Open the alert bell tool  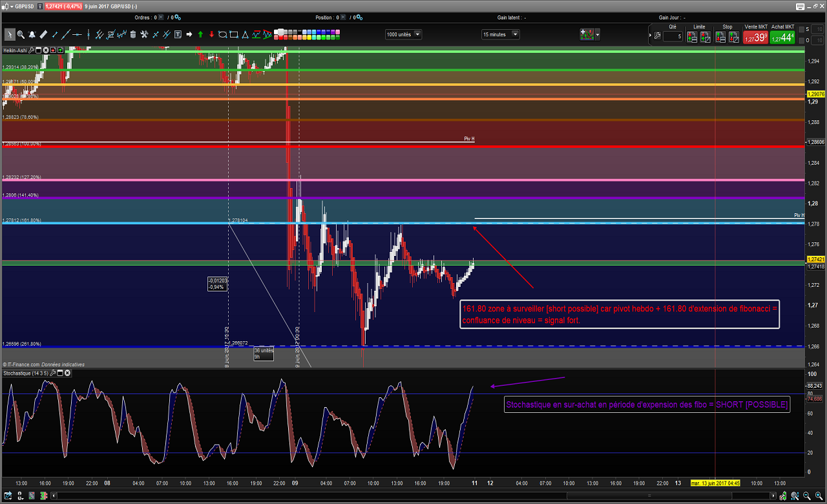click(32, 34)
